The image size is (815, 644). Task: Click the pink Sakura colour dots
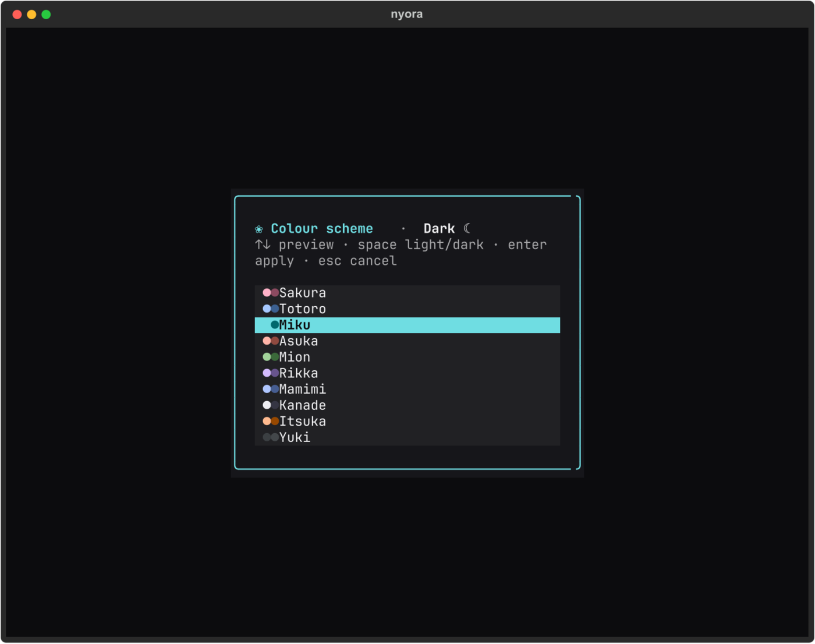click(x=271, y=292)
